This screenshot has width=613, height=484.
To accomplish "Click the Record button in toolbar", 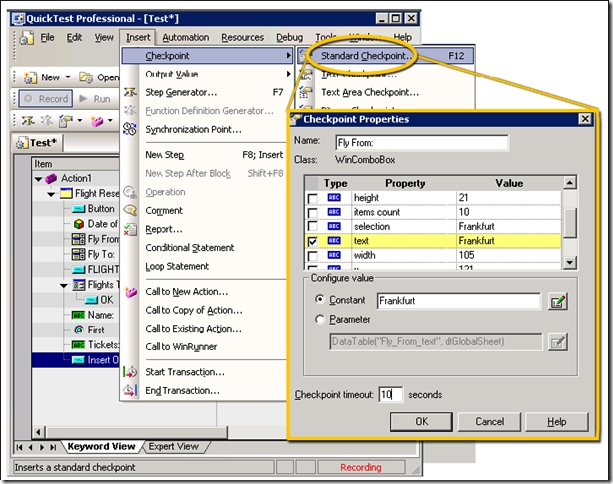I will 46,99.
